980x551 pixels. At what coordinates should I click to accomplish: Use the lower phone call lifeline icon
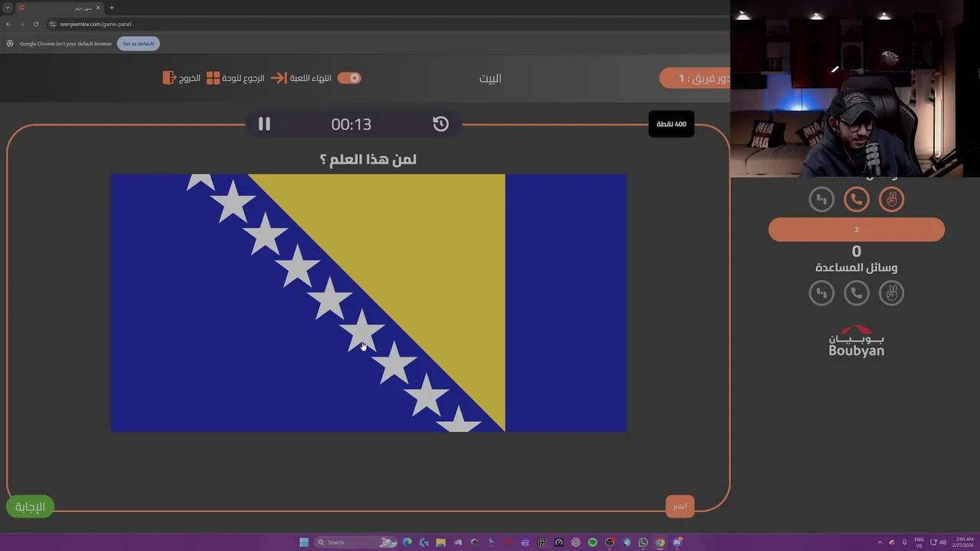(857, 293)
